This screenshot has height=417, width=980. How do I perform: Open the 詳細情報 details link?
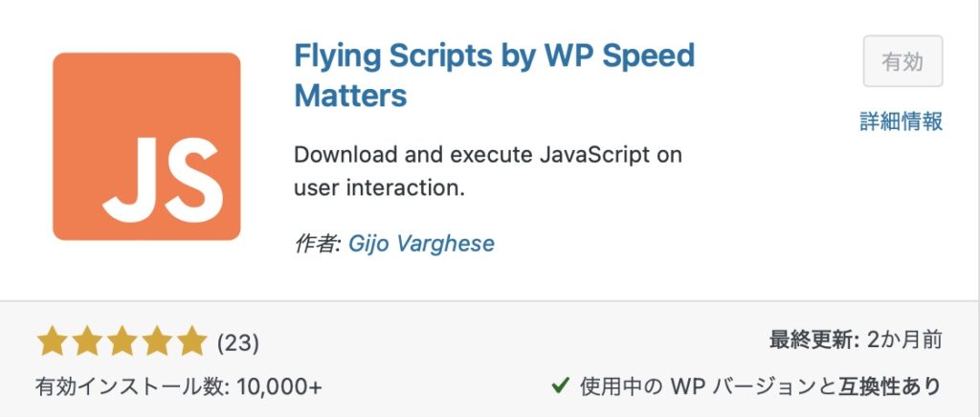(x=901, y=121)
